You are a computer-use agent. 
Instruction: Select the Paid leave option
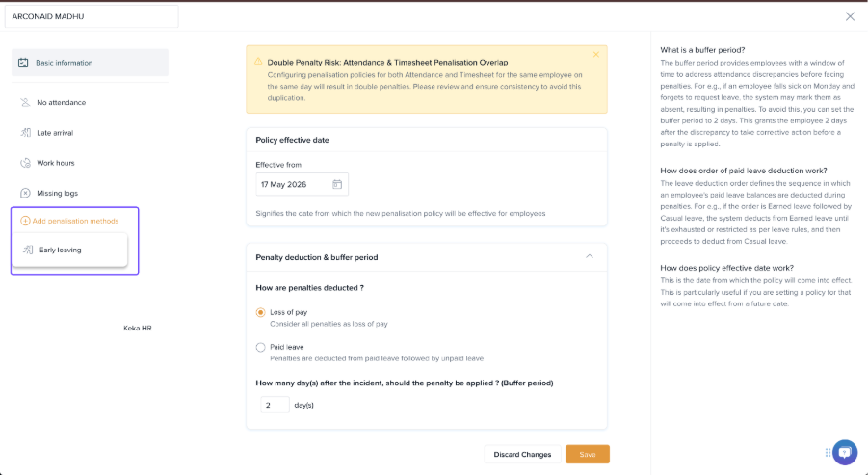tap(260, 347)
